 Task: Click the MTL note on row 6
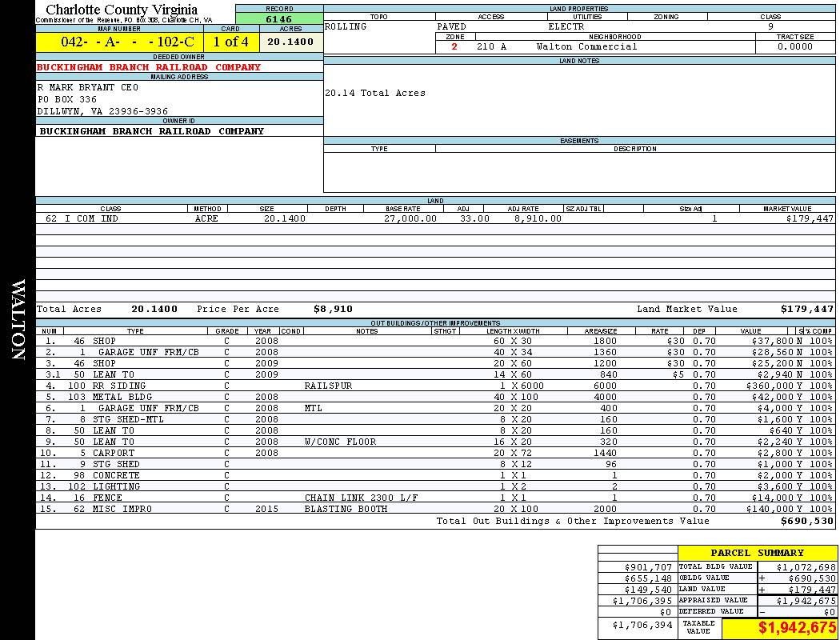[314, 409]
